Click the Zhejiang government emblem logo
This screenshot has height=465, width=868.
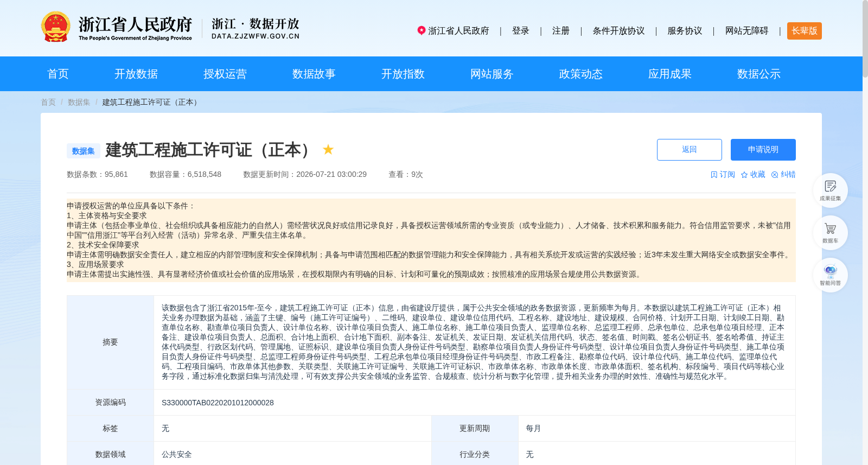(x=55, y=27)
